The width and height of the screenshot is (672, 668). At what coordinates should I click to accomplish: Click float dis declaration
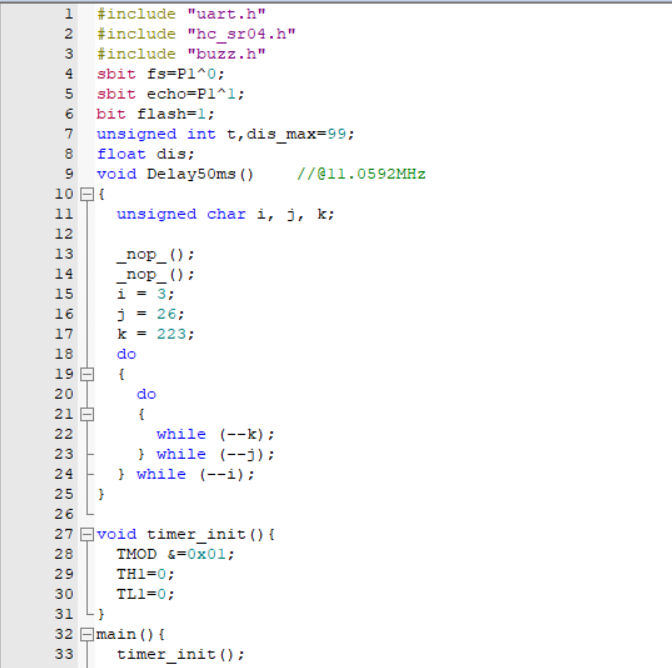145,154
